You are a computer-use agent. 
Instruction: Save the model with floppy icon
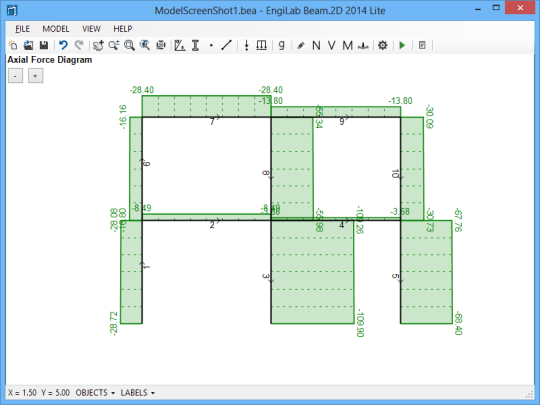44,45
